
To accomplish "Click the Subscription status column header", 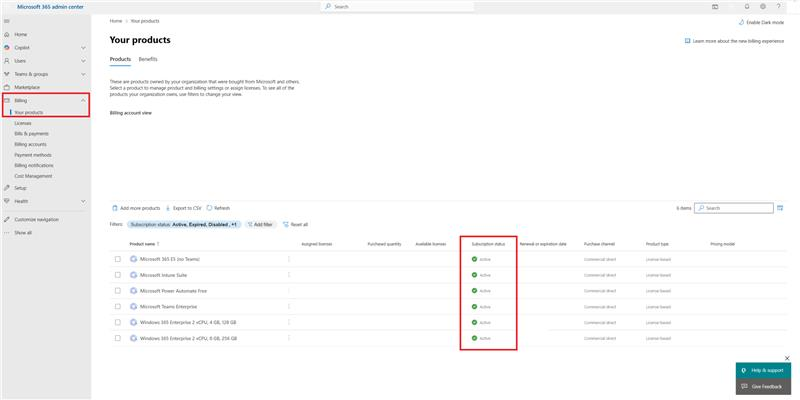I will click(488, 244).
